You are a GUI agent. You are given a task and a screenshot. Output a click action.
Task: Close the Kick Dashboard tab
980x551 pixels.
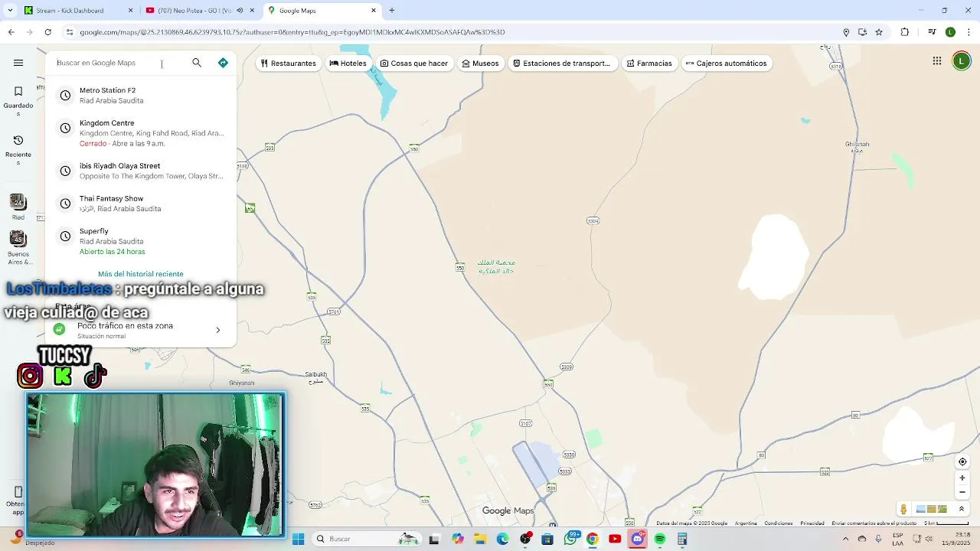[130, 11]
